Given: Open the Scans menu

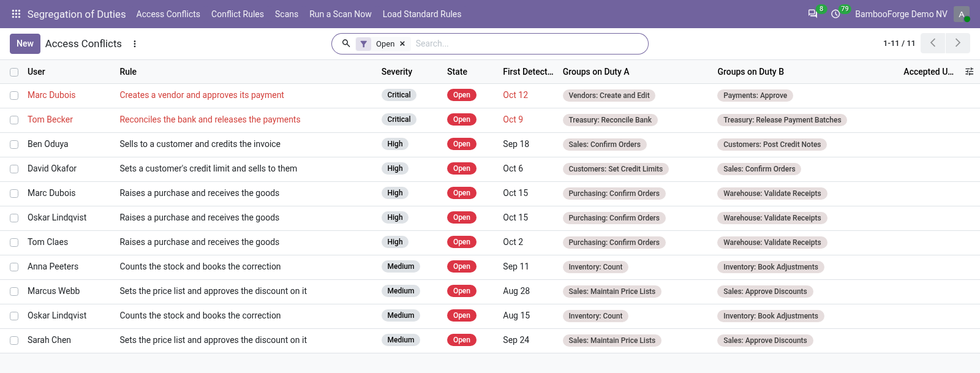Looking at the screenshot, I should click(287, 14).
